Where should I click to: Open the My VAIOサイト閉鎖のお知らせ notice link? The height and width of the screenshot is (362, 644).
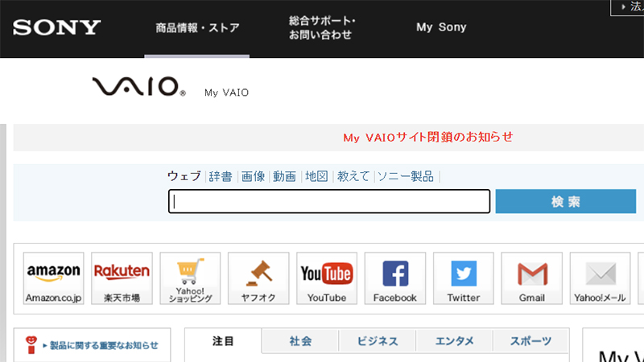[428, 137]
